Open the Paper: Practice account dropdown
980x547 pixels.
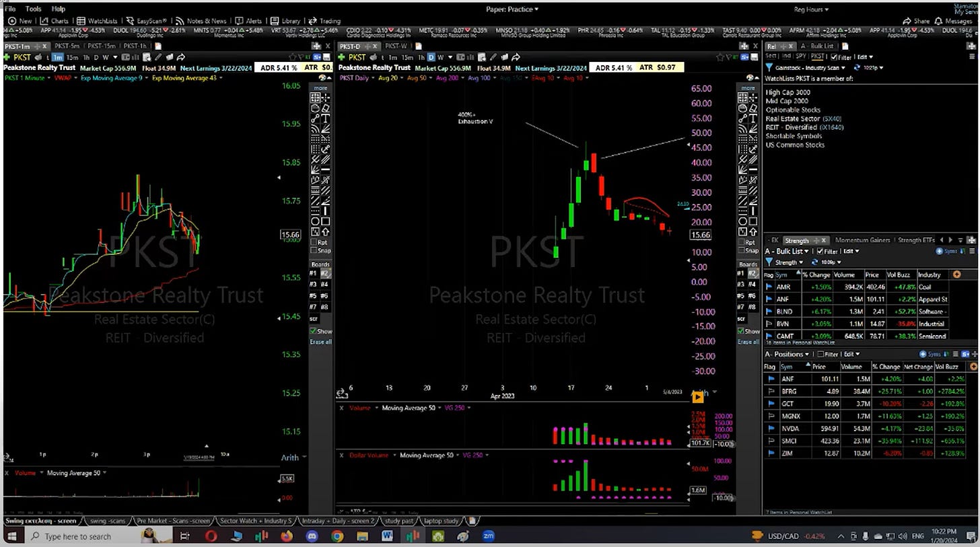[512, 9]
